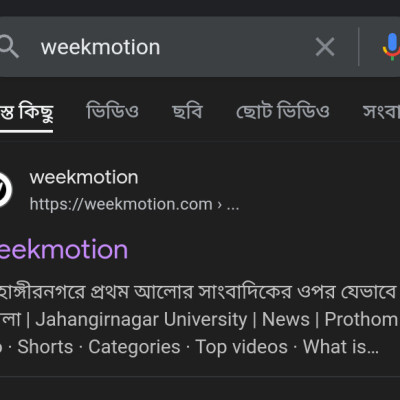Switch to the ভিডিও tab
The image size is (400, 400).
coord(112,111)
